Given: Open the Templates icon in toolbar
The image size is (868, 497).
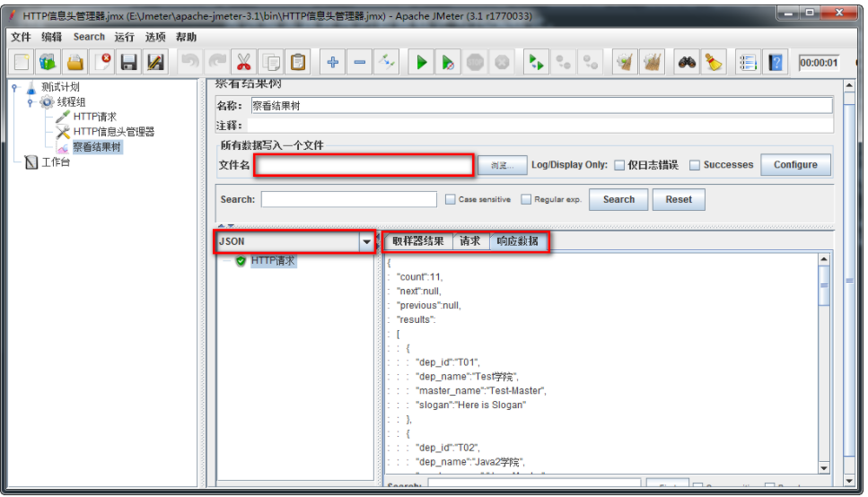Looking at the screenshot, I should pos(48,62).
